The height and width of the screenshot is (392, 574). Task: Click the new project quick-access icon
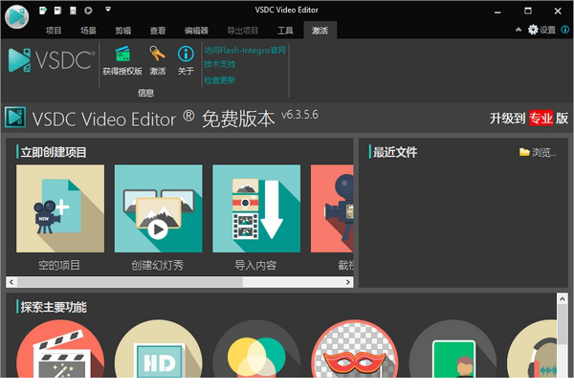43,11
